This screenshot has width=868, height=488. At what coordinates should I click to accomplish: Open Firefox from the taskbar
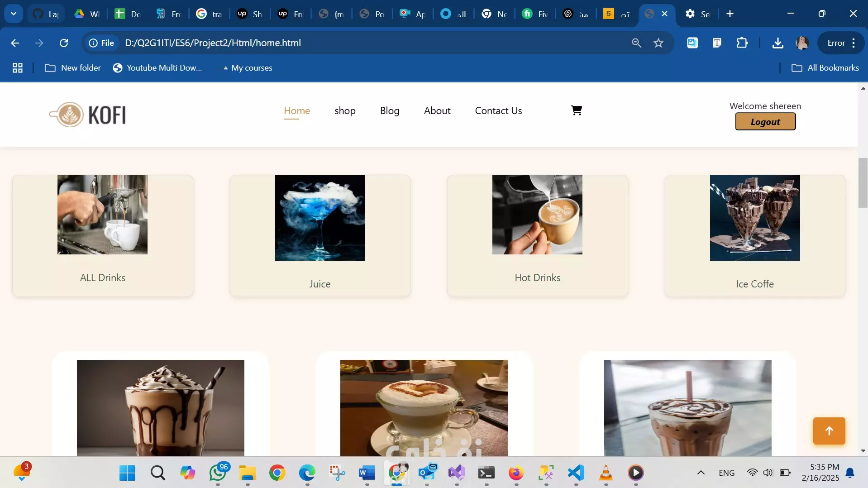[516, 473]
